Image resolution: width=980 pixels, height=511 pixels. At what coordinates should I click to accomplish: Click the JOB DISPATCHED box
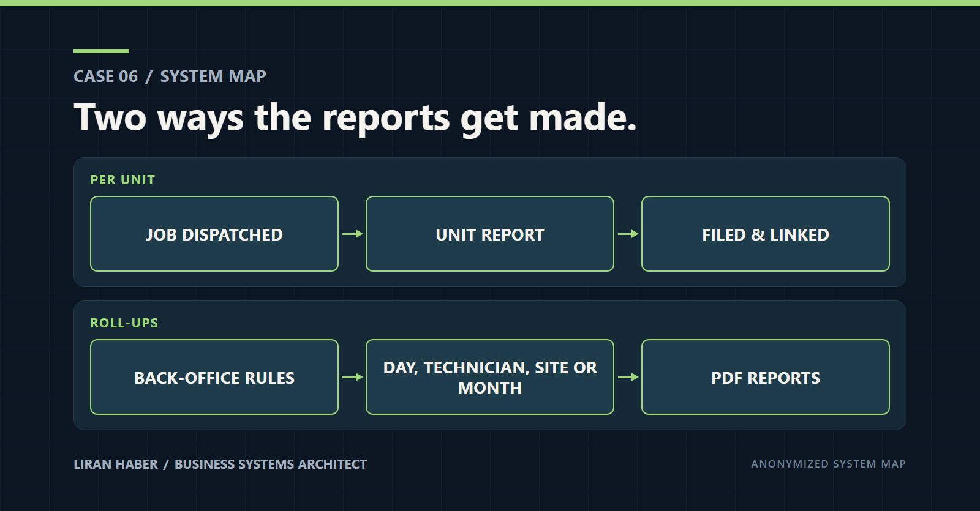(x=214, y=234)
